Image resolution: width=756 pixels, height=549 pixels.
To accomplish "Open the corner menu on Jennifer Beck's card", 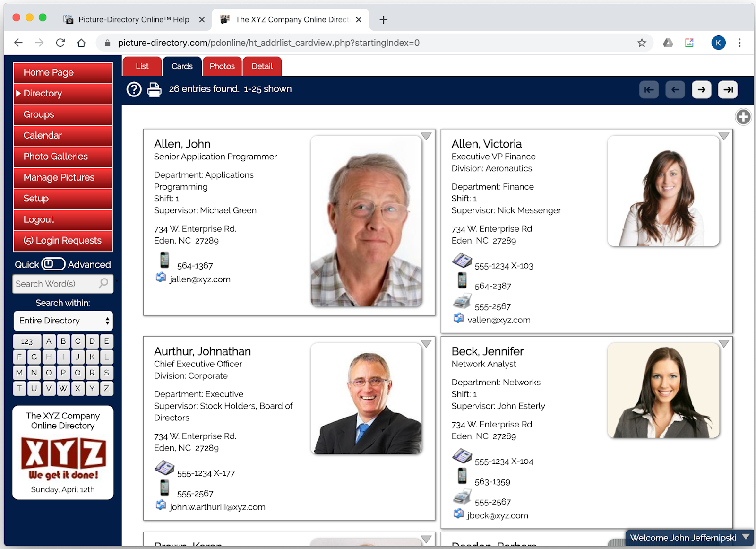I will click(x=724, y=344).
